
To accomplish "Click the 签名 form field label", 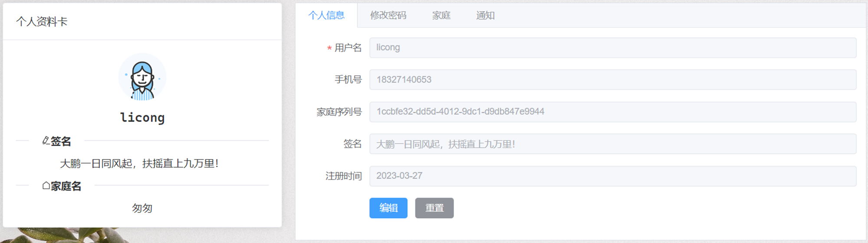I will click(352, 144).
